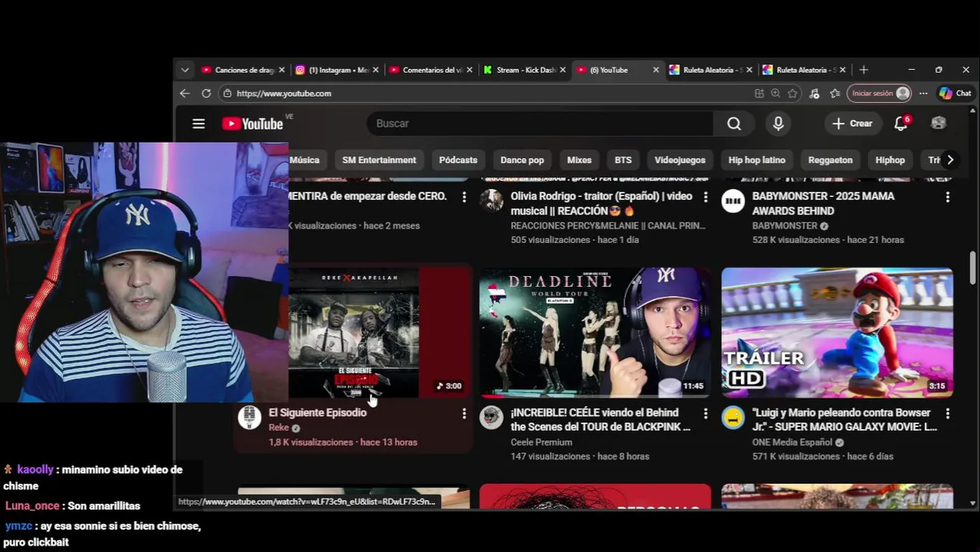Viewport: 980px width, 552px height.
Task: Open the ONE Media Español channel name link
Action: coord(792,442)
